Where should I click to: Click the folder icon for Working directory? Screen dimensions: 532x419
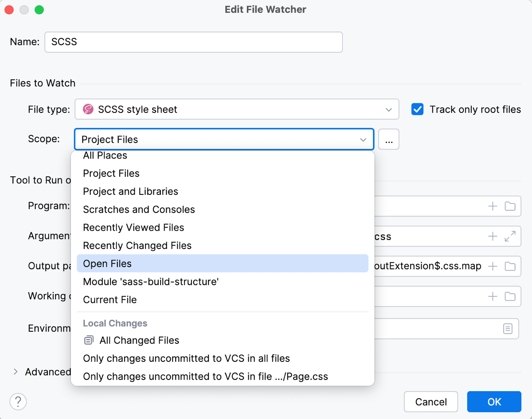tap(509, 296)
